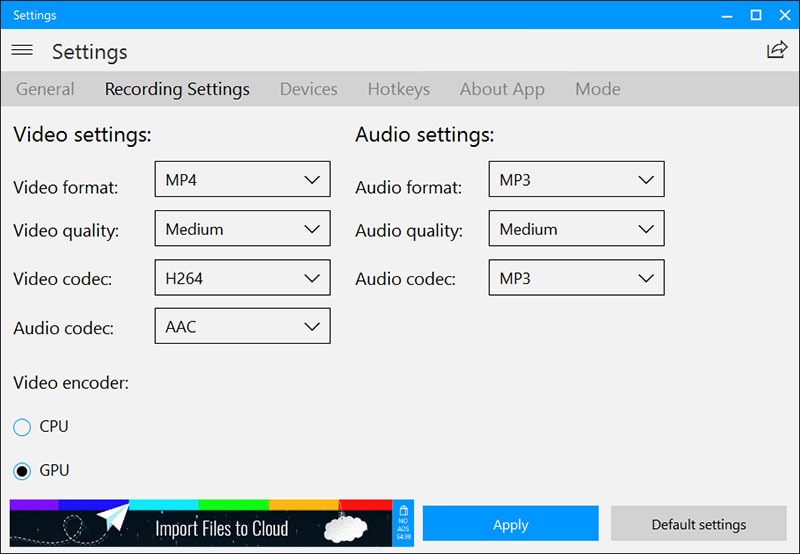Click the No Ads purchase icon
This screenshot has height=554, width=800.
tap(404, 523)
